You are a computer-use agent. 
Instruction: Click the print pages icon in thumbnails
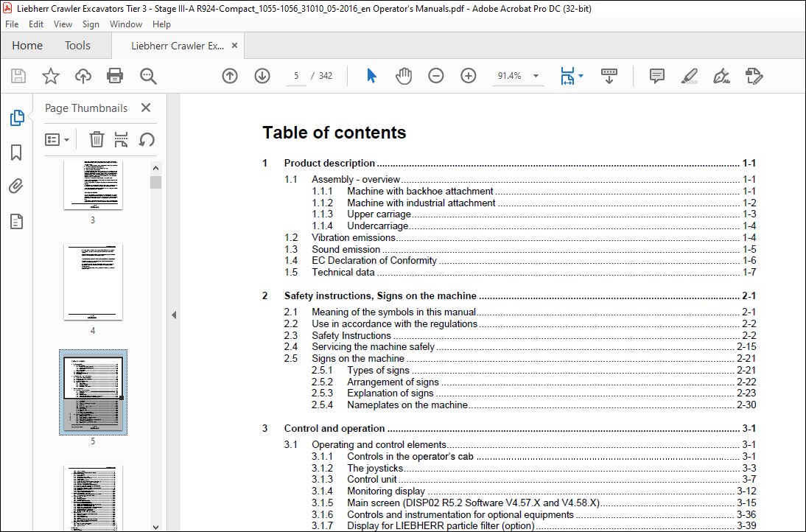coord(122,139)
